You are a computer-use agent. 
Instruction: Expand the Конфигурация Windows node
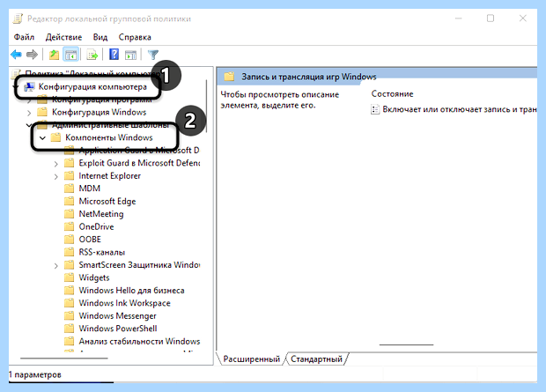click(x=29, y=113)
